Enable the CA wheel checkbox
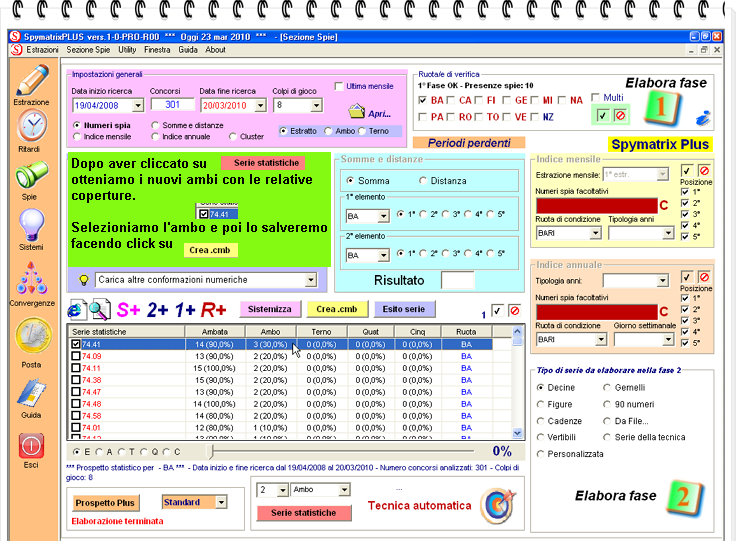736x541 pixels. coord(451,100)
